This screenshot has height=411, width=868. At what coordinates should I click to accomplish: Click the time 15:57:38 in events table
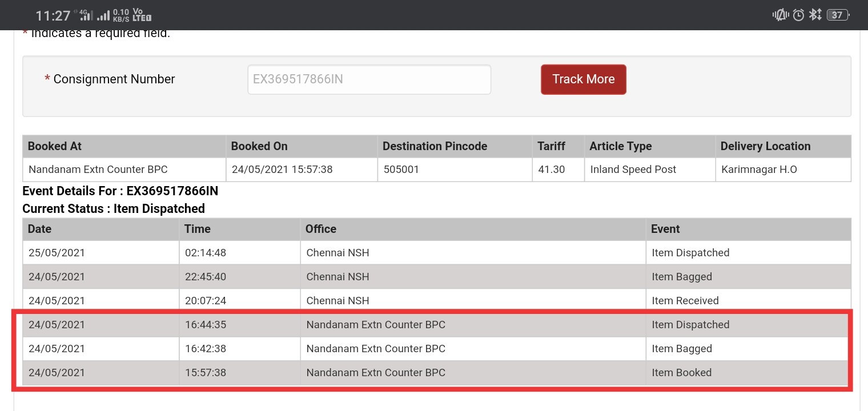tap(206, 373)
